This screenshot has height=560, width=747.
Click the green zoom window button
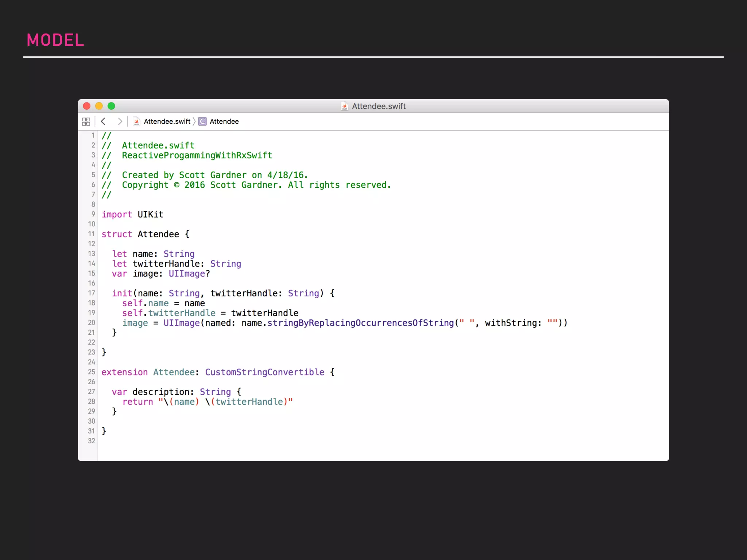pos(111,106)
